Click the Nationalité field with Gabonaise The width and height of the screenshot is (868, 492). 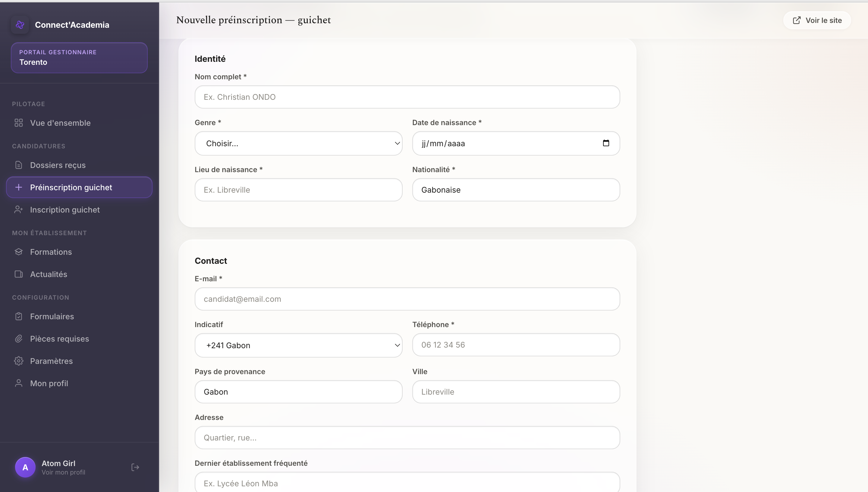point(516,190)
